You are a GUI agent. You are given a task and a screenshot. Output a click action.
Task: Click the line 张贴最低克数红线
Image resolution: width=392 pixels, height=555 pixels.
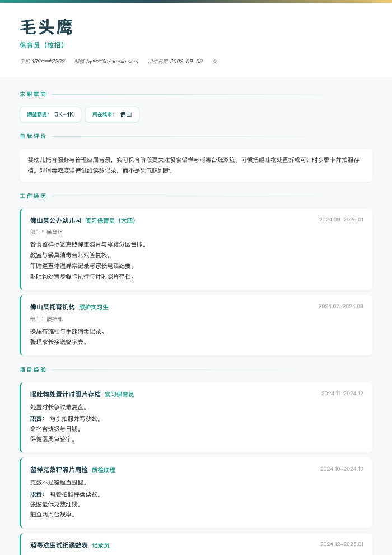[55, 505]
